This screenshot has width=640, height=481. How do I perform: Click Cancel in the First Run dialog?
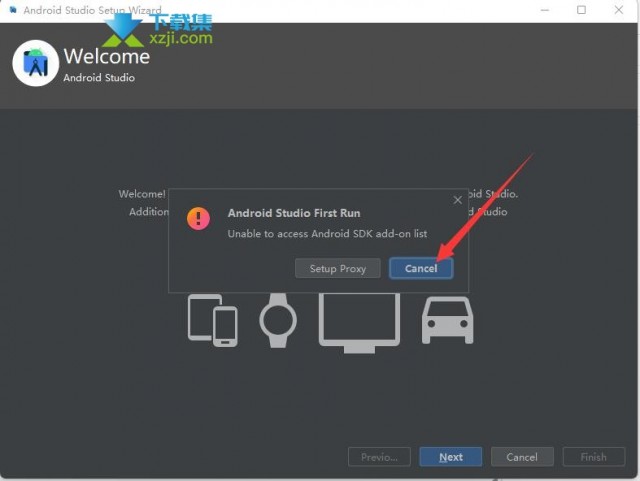coord(421,268)
